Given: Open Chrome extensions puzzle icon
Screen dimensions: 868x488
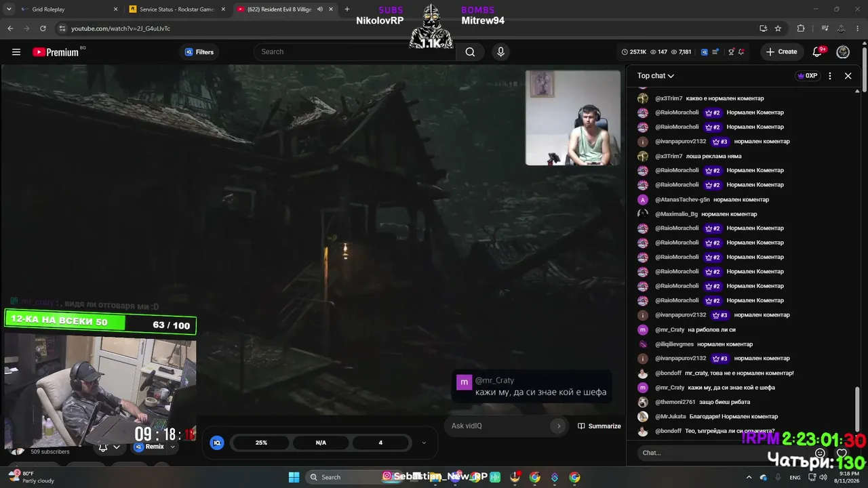Looking at the screenshot, I should coord(801,28).
